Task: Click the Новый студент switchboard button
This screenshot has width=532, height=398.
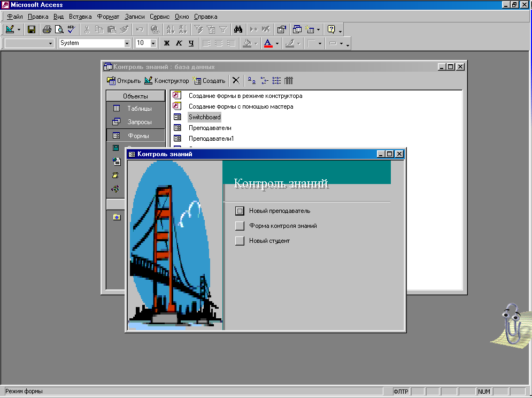Action: (x=240, y=241)
